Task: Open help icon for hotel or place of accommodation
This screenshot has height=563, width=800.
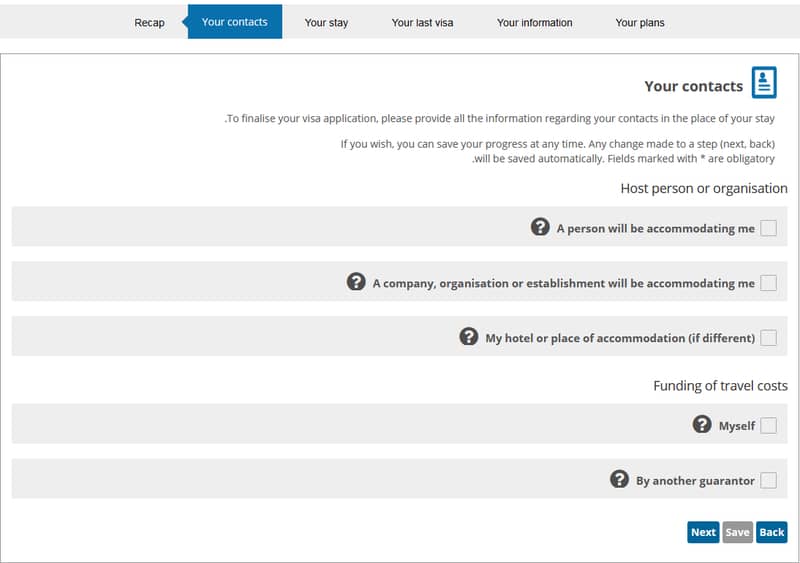Action: (x=468, y=336)
